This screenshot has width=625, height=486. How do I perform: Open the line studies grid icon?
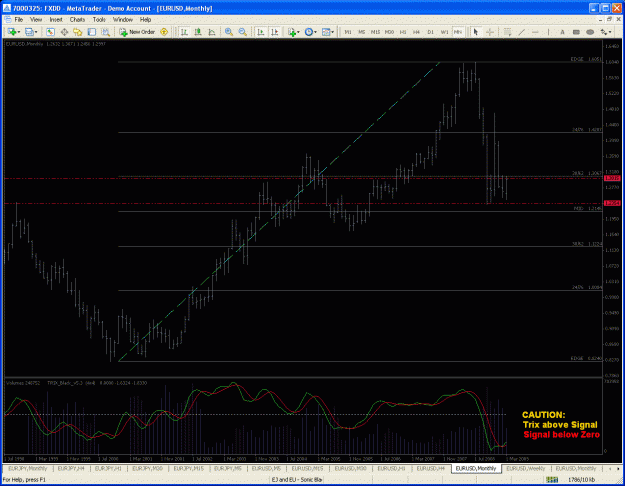tap(507, 32)
